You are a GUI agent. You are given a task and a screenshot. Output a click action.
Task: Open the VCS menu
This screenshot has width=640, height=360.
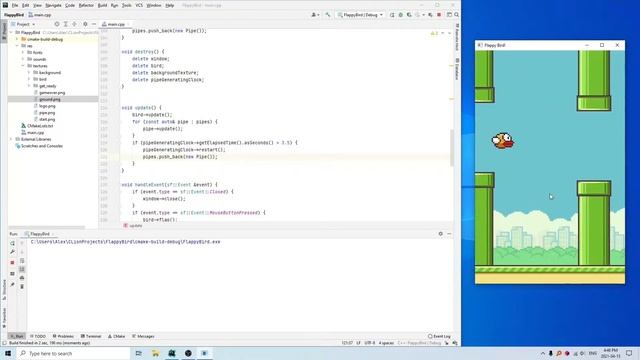pyautogui.click(x=139, y=5)
